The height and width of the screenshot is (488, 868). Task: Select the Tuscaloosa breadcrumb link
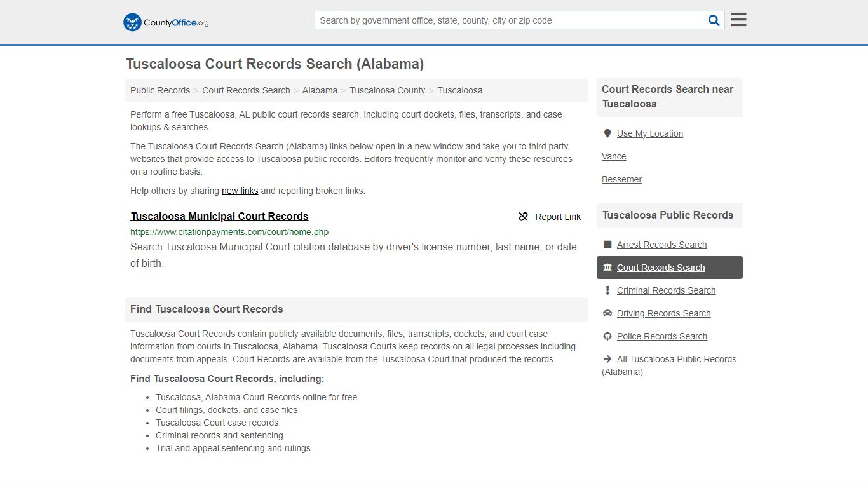tap(460, 90)
